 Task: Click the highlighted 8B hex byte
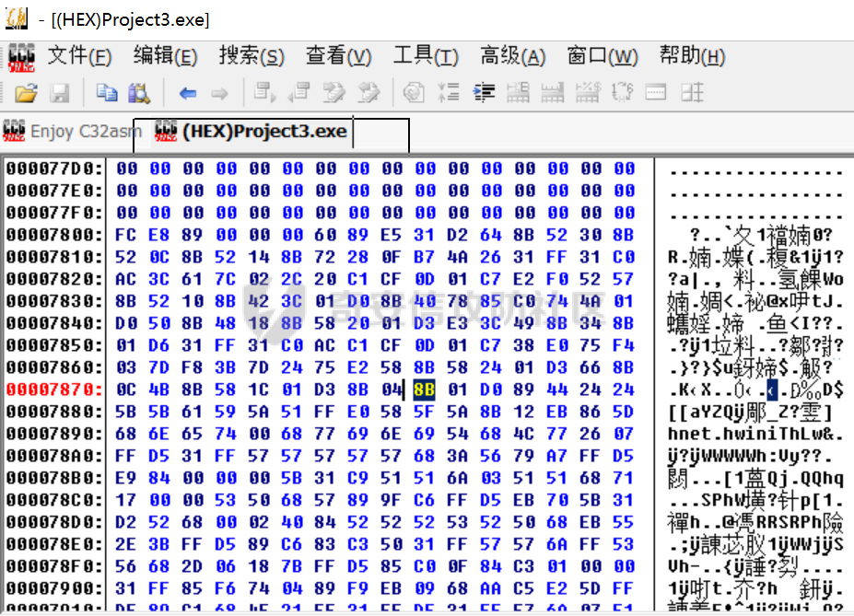pos(424,389)
